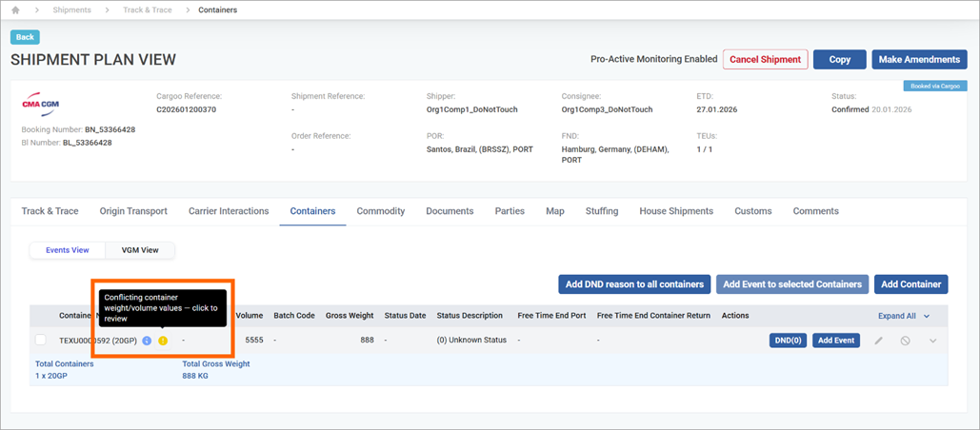Edit the container using the pencil icon
980x430 pixels.
879,341
